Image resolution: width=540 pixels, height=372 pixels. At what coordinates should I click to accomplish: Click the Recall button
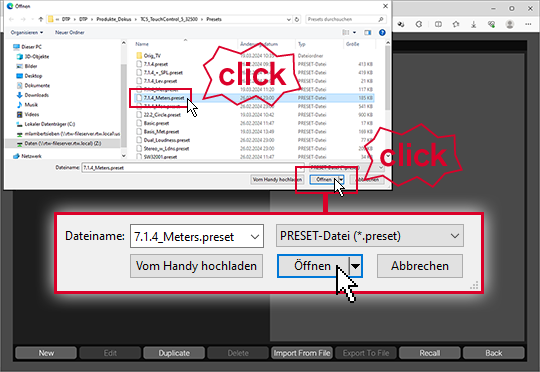[x=429, y=353]
